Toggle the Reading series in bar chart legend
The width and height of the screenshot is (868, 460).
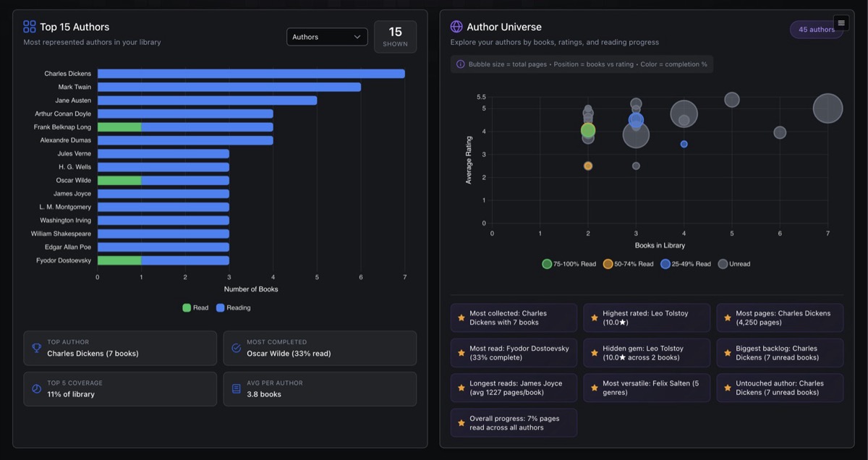point(233,307)
